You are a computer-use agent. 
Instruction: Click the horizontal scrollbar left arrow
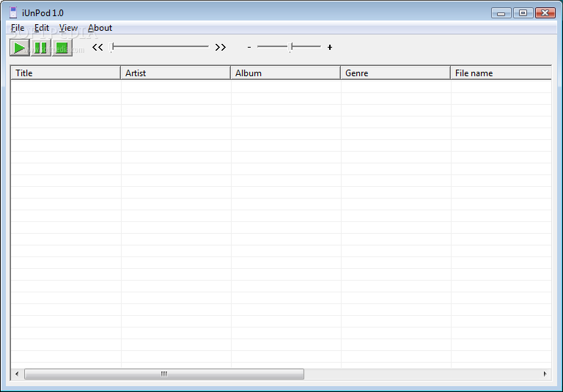coord(17,374)
